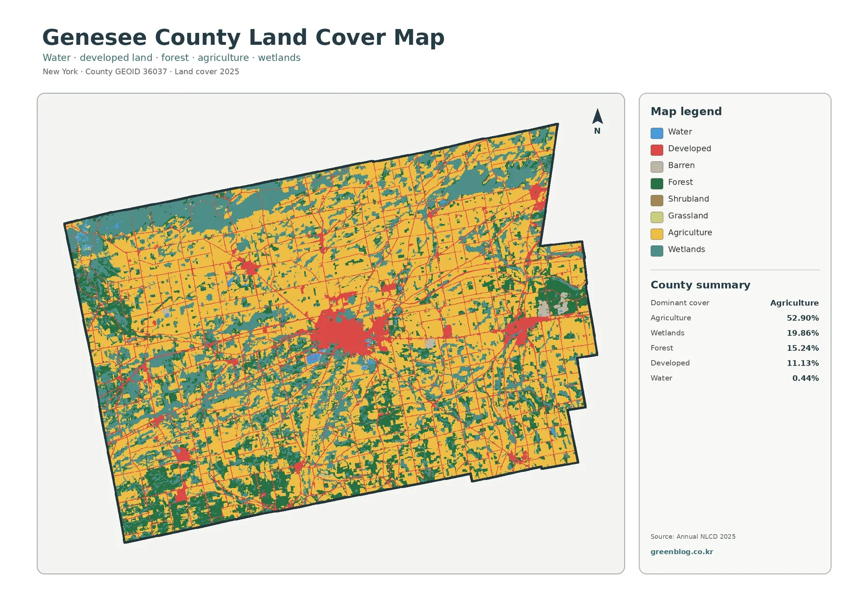
Task: Click the 'County summary' heading
Action: (700, 285)
